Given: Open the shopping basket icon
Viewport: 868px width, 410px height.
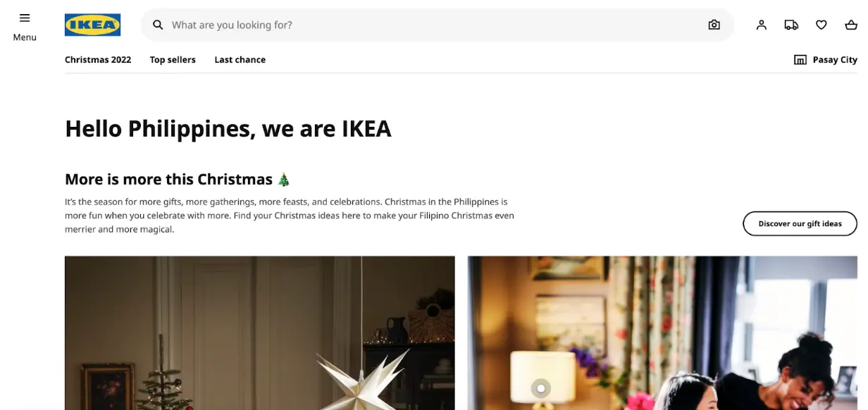Looking at the screenshot, I should (x=850, y=25).
